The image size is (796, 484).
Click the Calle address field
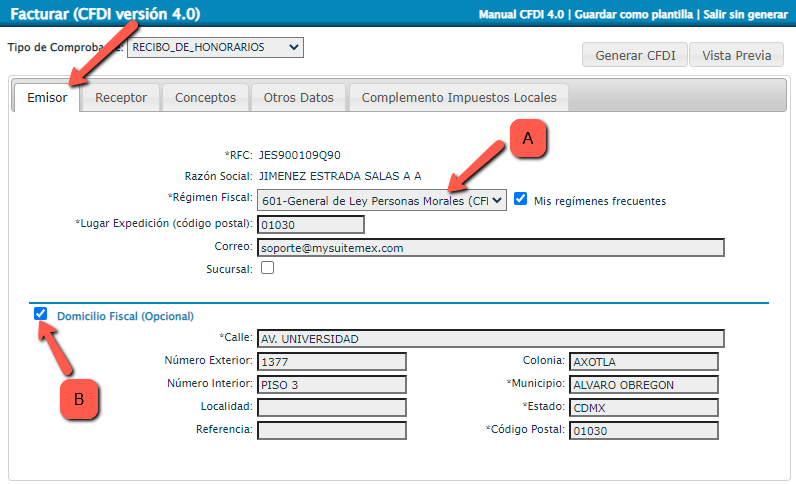pos(490,338)
